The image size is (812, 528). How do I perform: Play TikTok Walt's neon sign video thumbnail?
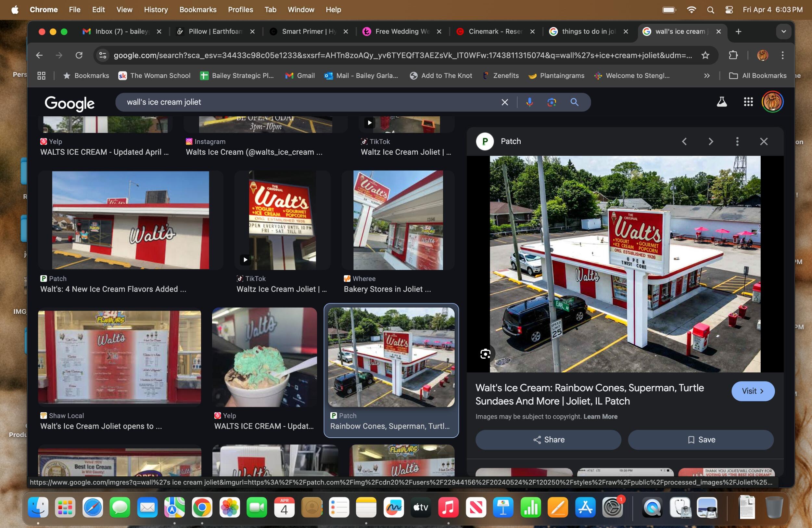tap(283, 220)
